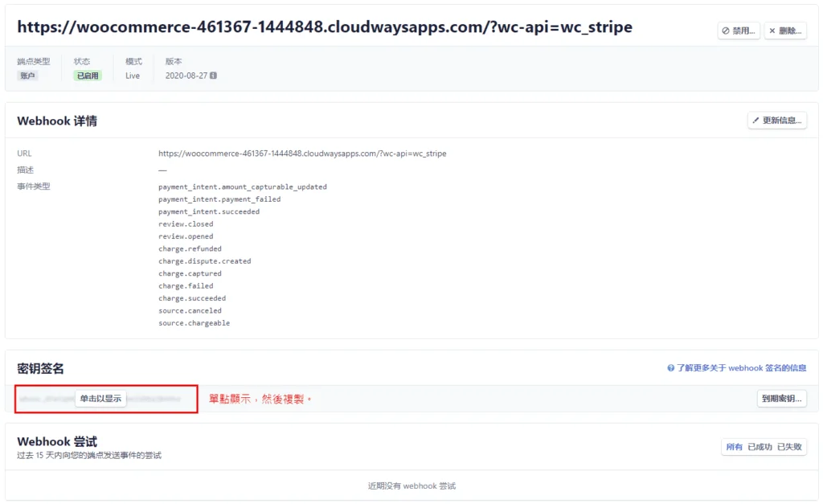Click the 已启用 status badge

click(85, 76)
